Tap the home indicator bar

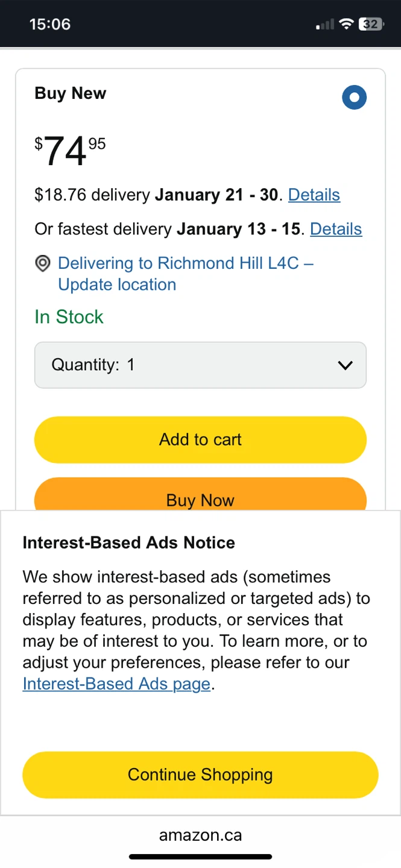click(200, 857)
